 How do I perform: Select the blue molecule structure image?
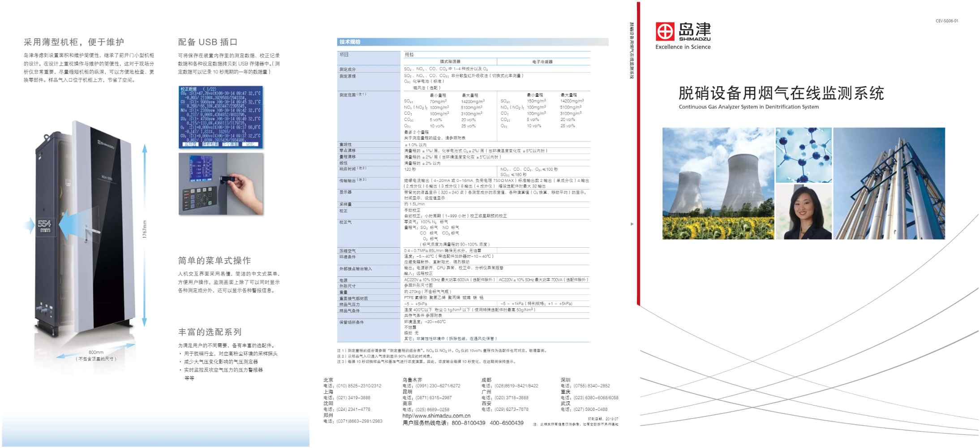804,155
